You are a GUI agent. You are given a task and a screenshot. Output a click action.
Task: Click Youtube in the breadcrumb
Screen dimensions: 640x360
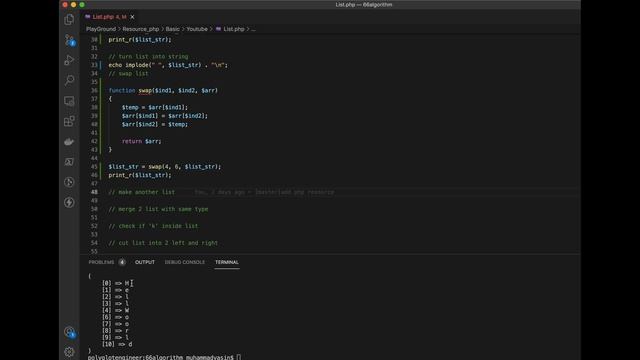tap(197, 29)
